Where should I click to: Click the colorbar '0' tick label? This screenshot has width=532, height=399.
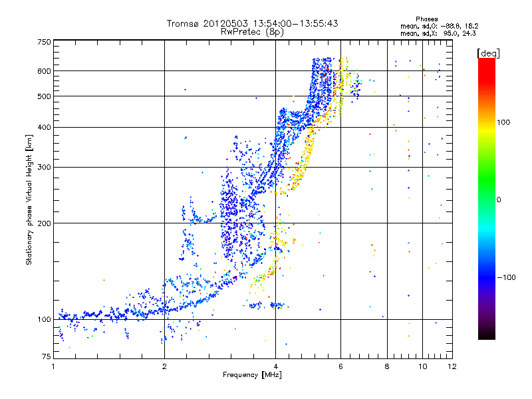click(499, 200)
